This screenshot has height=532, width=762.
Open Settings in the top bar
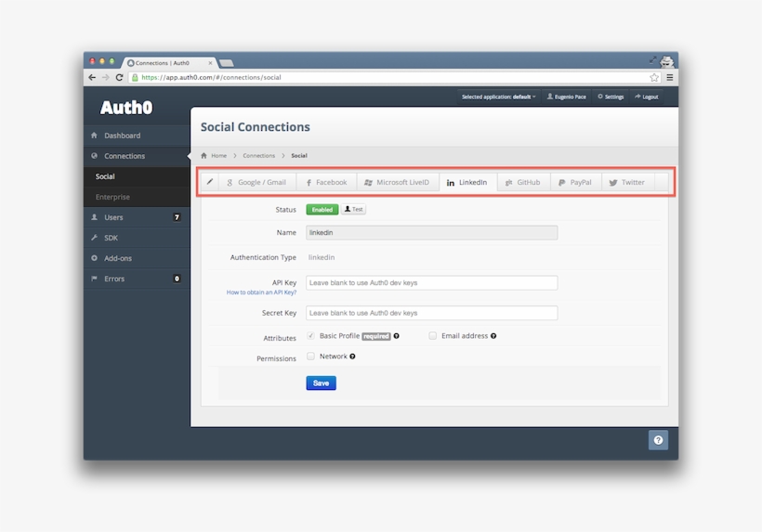point(611,97)
